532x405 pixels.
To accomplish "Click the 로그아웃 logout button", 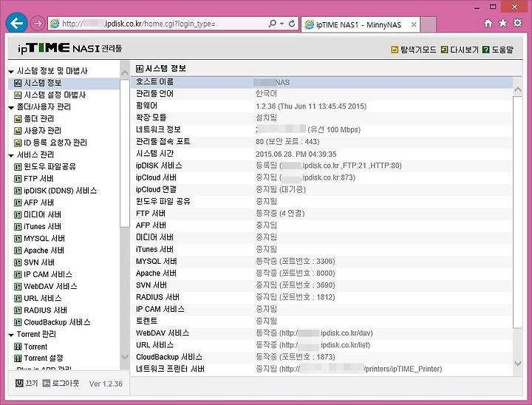I will click(x=61, y=384).
